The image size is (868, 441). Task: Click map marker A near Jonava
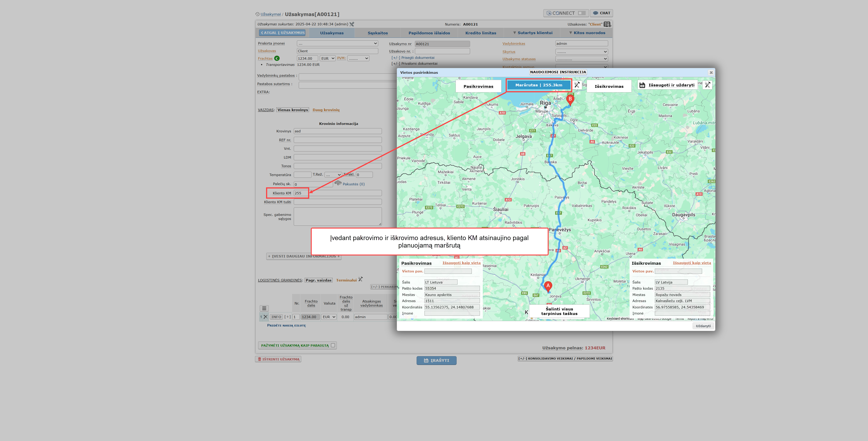[x=548, y=286]
